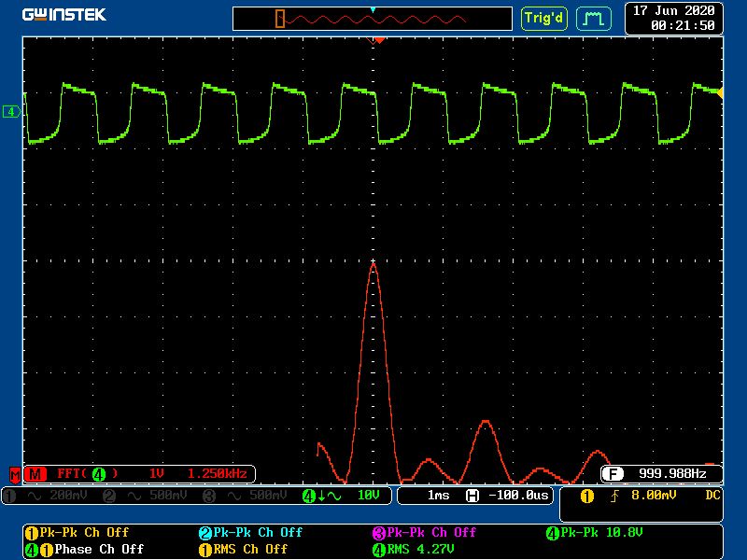
Task: Click the channel 3 number indicator
Action: [x=209, y=496]
